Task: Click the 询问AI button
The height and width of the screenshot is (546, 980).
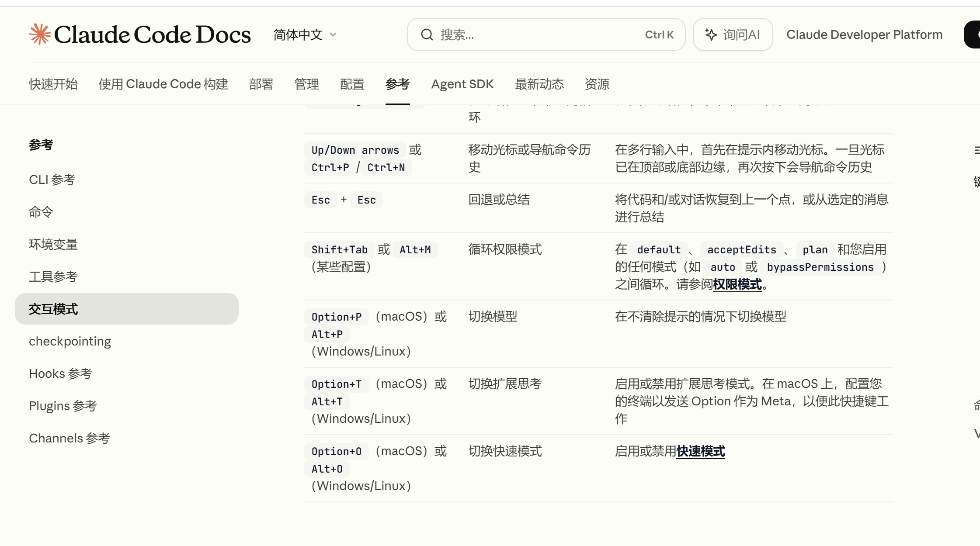Action: coord(733,35)
